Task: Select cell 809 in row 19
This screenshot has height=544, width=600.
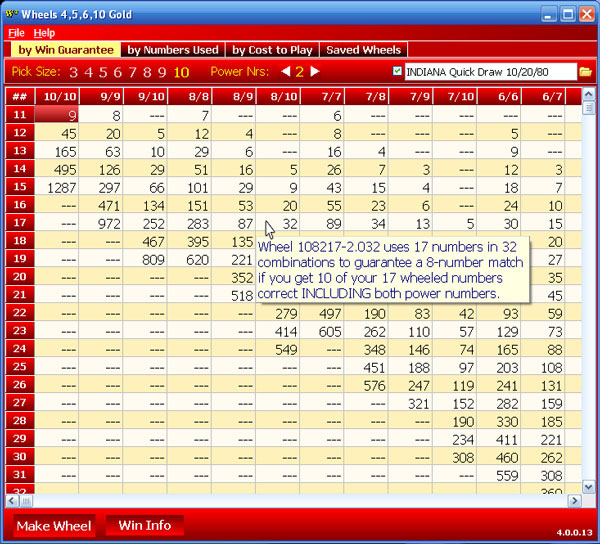Action: coord(145,260)
